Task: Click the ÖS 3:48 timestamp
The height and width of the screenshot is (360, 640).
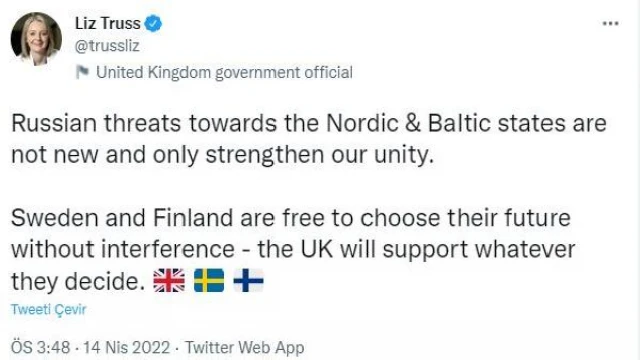Action: click(40, 348)
